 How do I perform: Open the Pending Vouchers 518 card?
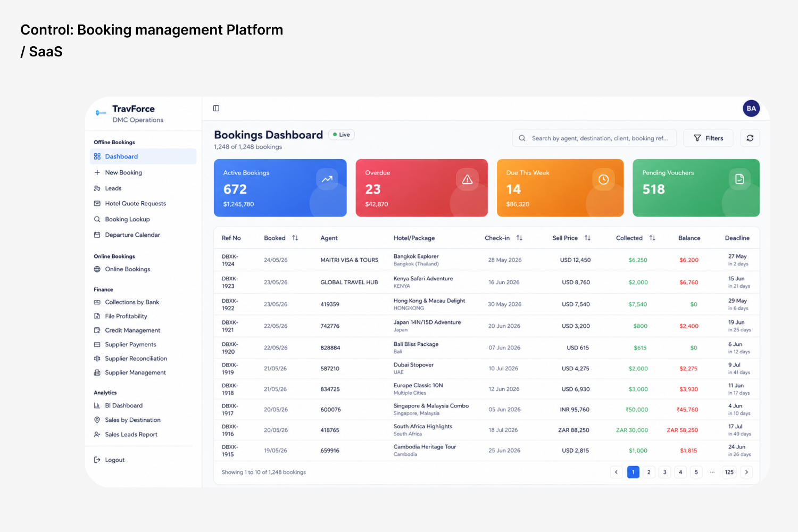click(x=696, y=188)
